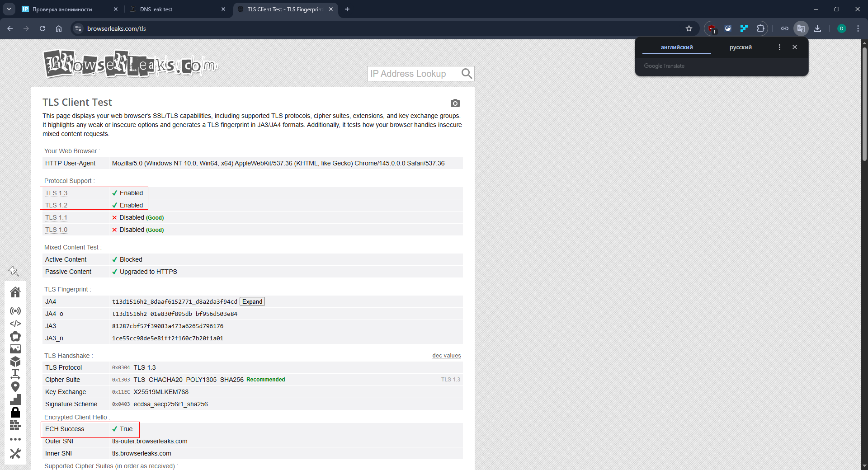Open the tab search dropdown arrow
Screen dimensions: 868x470
point(9,9)
